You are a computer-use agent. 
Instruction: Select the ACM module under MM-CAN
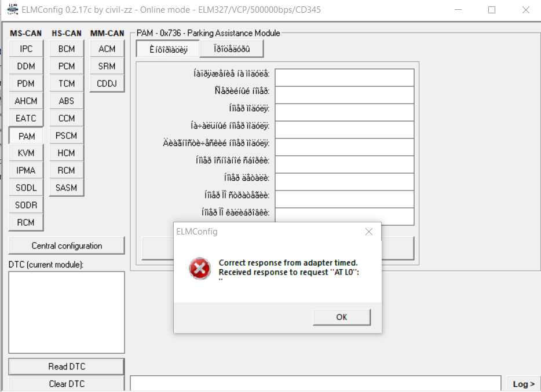click(x=107, y=49)
